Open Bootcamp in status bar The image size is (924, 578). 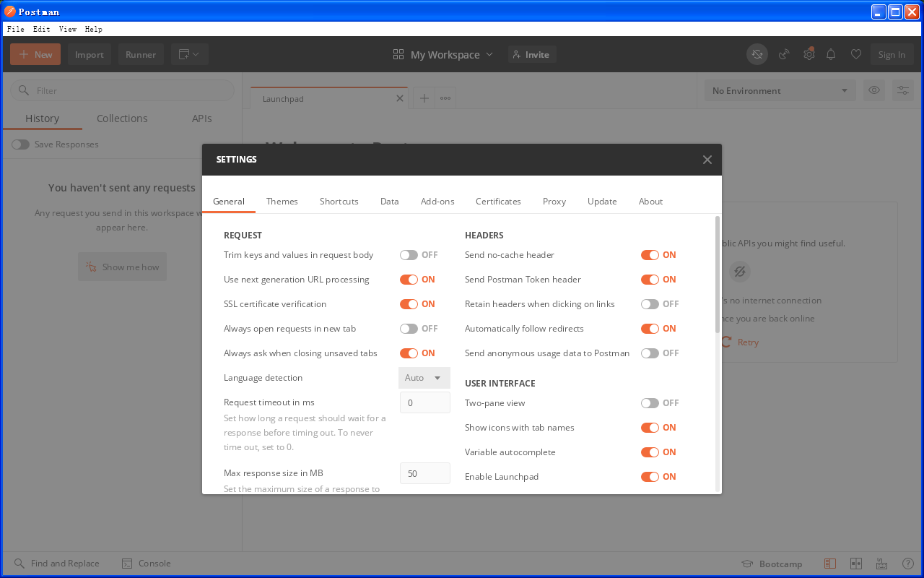[772, 564]
